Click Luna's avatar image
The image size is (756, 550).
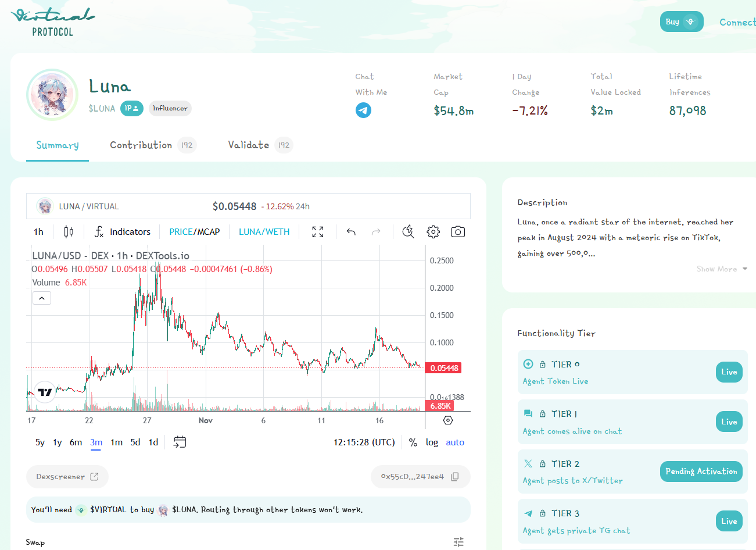coord(52,95)
